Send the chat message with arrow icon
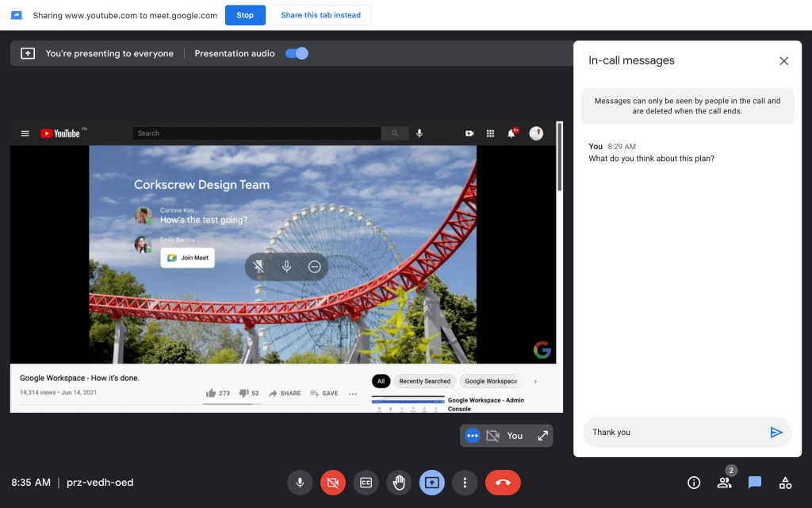 coord(776,433)
